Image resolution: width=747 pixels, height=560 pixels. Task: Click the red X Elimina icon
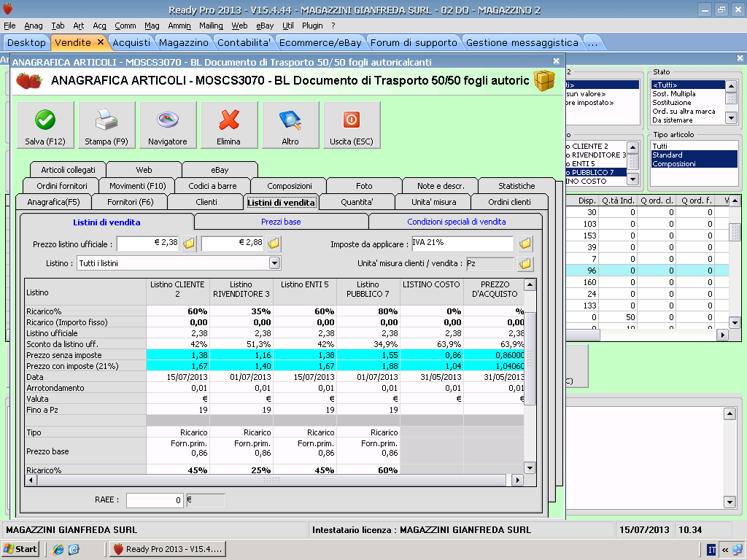(x=229, y=120)
